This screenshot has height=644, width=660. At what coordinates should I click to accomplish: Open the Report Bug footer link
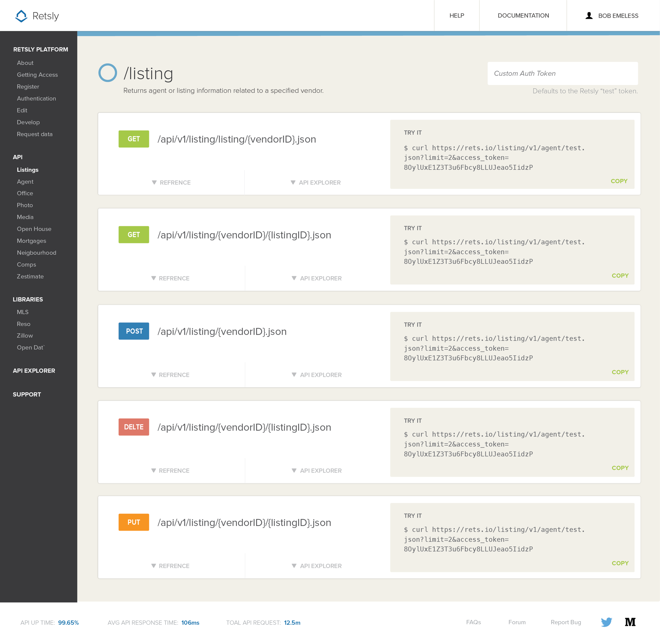[x=566, y=622]
